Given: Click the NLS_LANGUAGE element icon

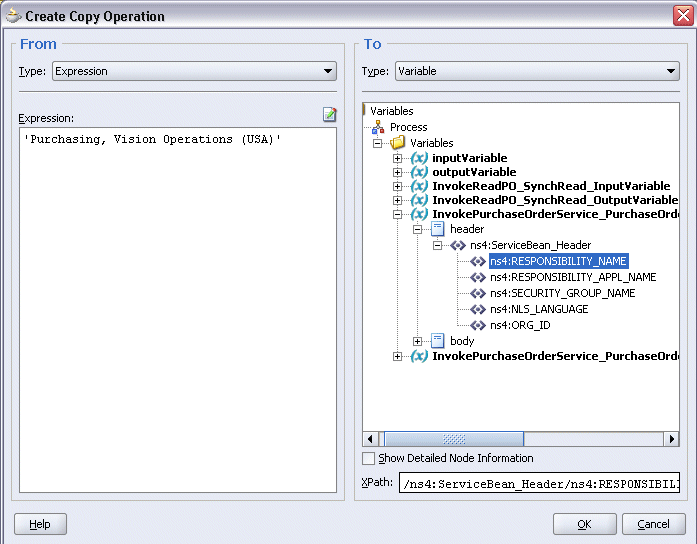Looking at the screenshot, I should coord(478,309).
